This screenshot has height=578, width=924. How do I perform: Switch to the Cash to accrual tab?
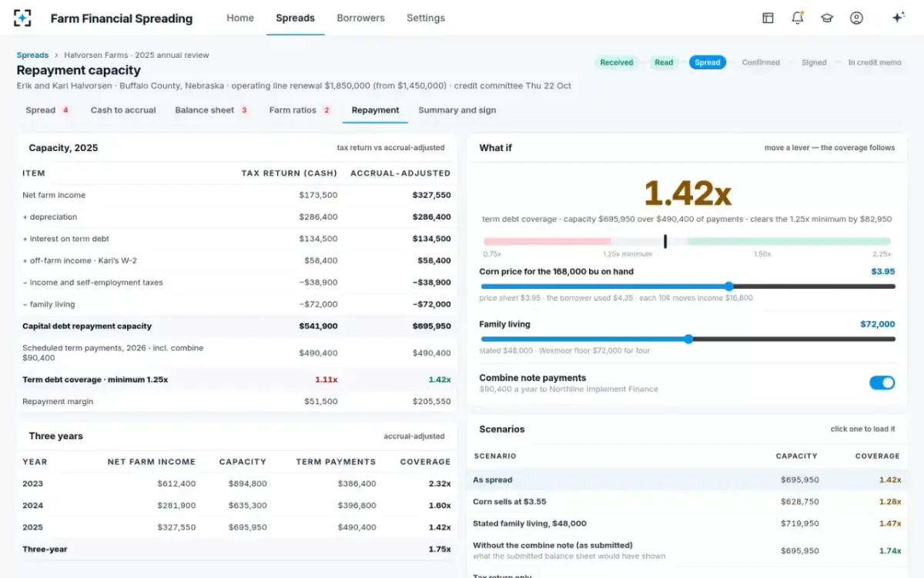click(x=123, y=110)
